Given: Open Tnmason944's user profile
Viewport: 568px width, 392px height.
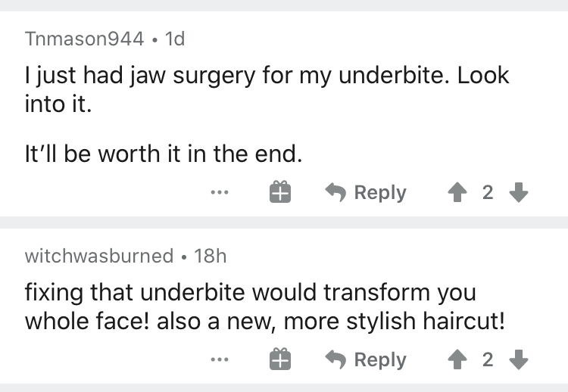Looking at the screenshot, I should [x=84, y=39].
